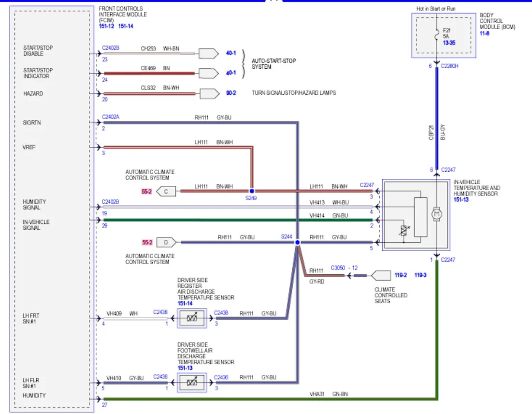Open page reference 90-2
The image size is (532, 414).
[x=231, y=93]
